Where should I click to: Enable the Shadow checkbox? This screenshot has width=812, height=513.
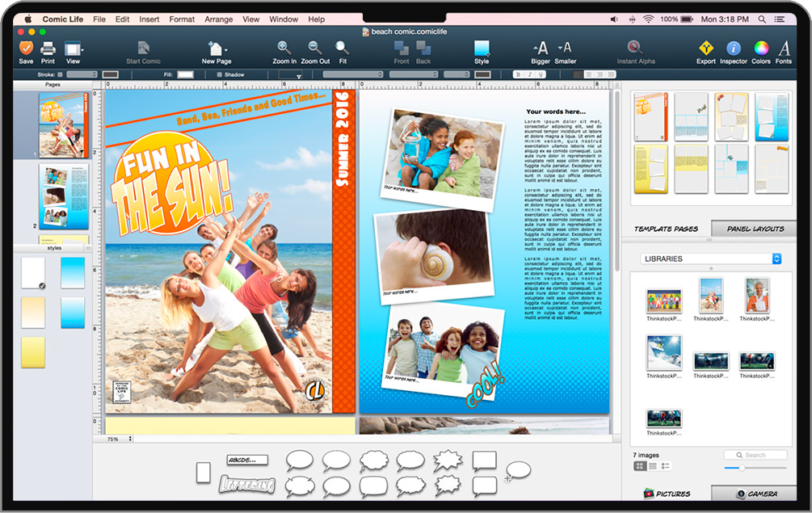pos(219,74)
